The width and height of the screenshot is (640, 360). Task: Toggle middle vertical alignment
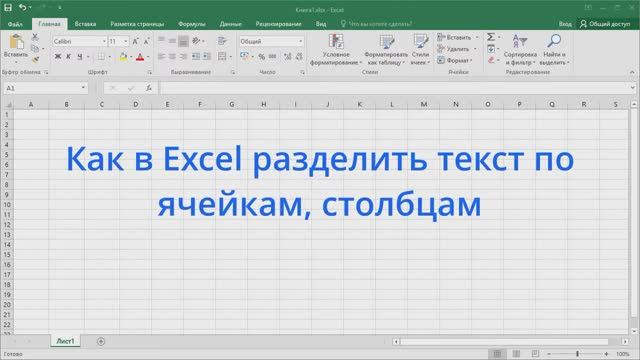coord(173,41)
